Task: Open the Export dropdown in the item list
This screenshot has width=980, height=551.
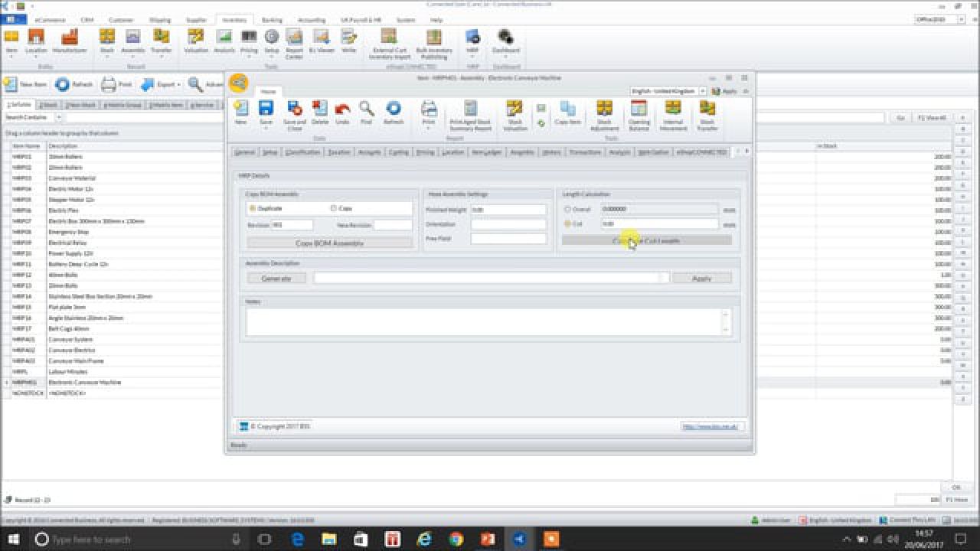Action: pyautogui.click(x=178, y=84)
